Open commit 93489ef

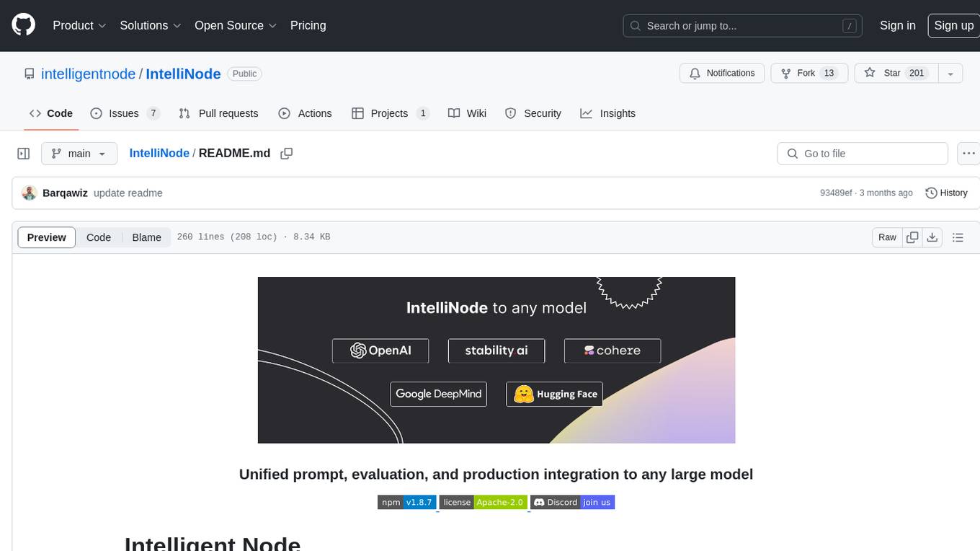836,193
